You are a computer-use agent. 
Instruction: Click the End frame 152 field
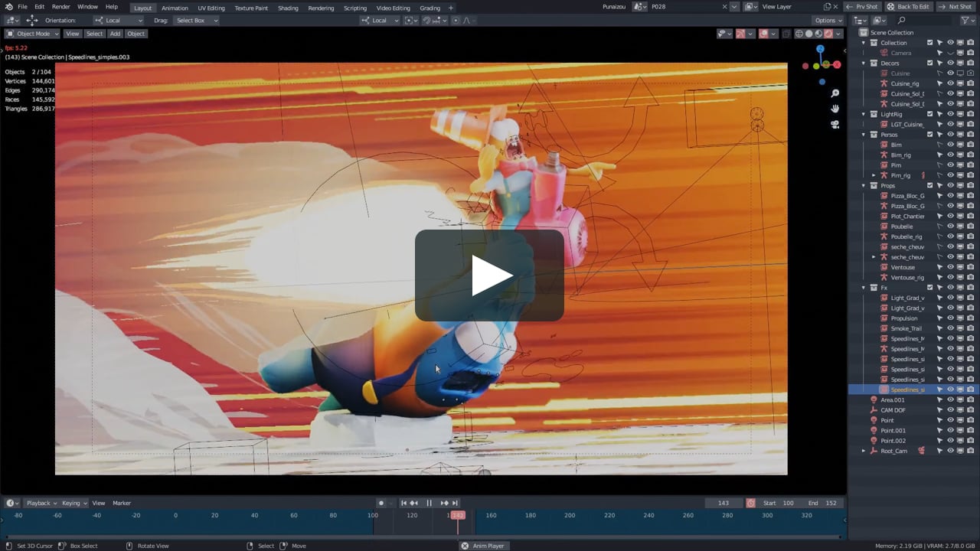824,503
